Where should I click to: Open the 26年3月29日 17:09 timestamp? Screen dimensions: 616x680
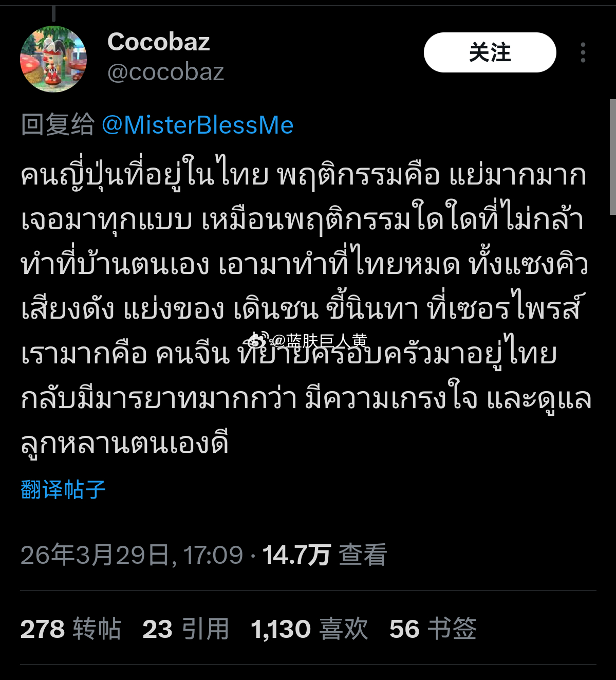(x=132, y=555)
